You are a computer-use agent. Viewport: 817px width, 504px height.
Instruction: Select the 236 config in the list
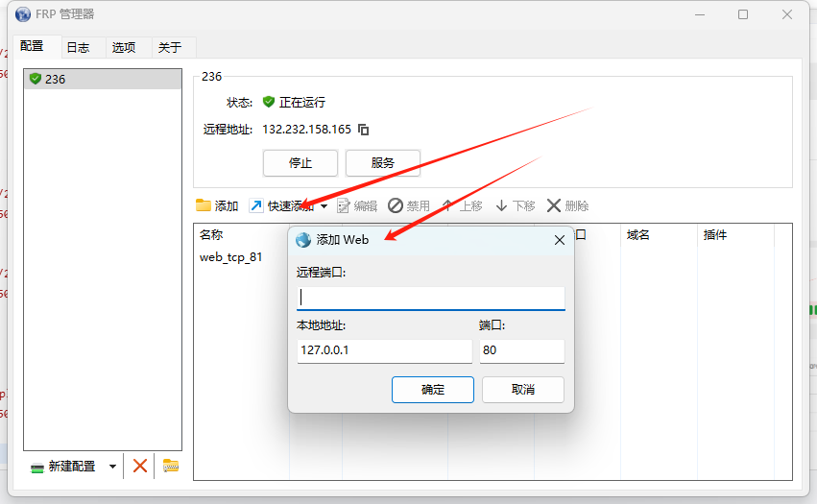click(x=102, y=79)
